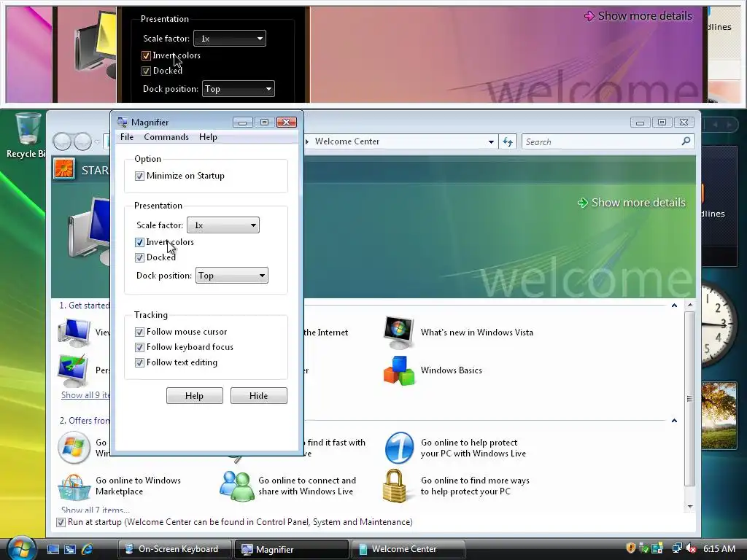Viewport: 747px width, 560px height.
Task: Click the padlock protect your PC icon
Action: pos(395,486)
